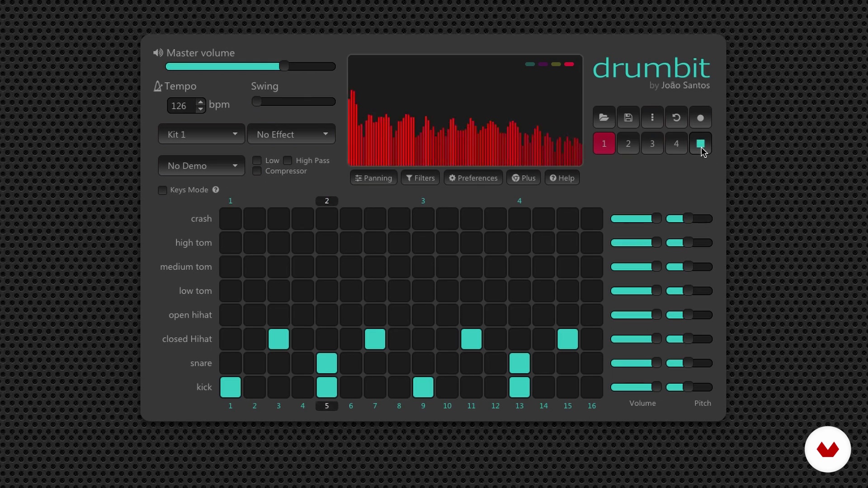Adjust the kick pitch slider
The width and height of the screenshot is (868, 488).
[x=689, y=387]
